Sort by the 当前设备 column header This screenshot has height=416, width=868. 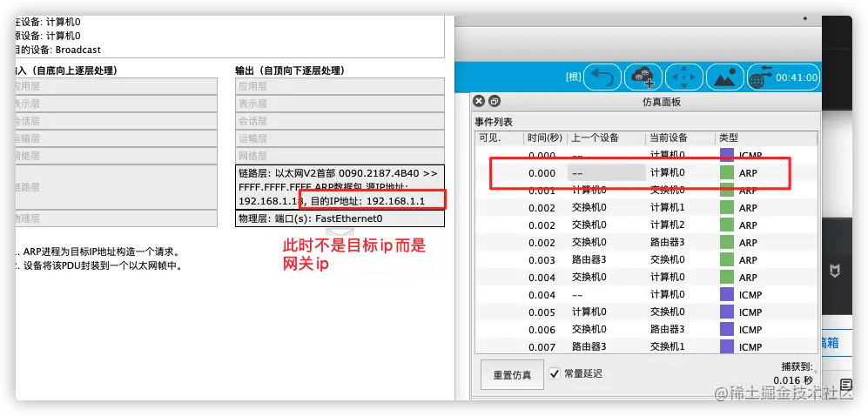click(x=680, y=138)
